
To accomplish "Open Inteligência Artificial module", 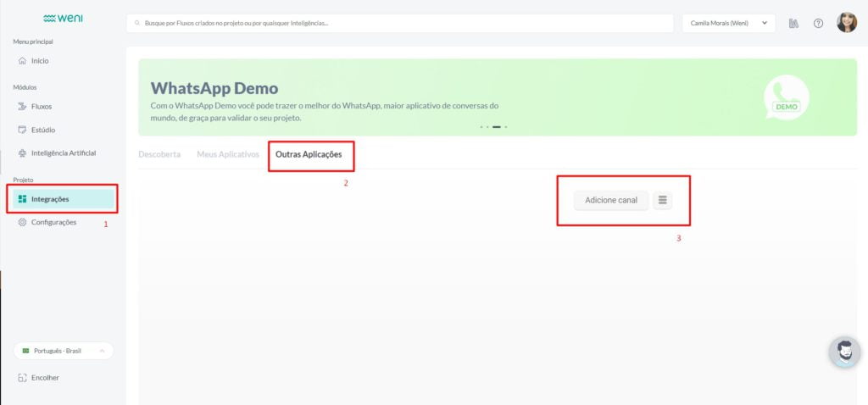I will (x=63, y=153).
